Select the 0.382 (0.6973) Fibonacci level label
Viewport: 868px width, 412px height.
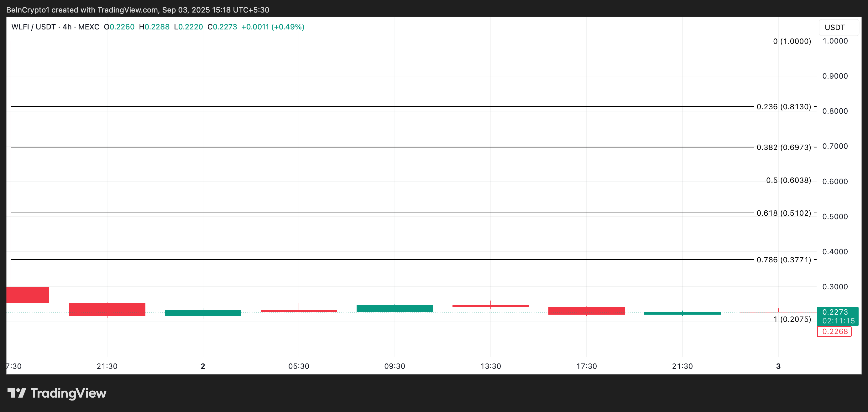click(x=783, y=147)
